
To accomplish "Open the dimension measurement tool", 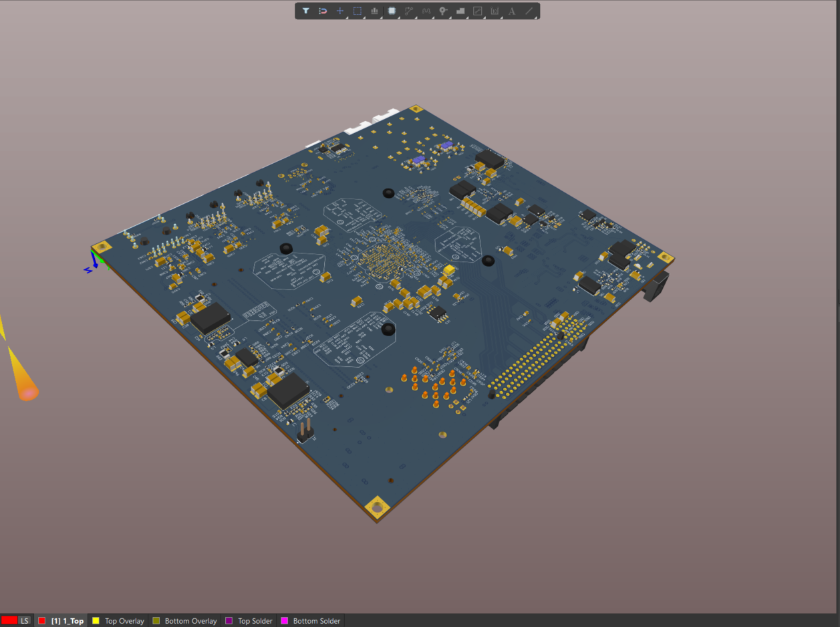I will pyautogui.click(x=495, y=11).
